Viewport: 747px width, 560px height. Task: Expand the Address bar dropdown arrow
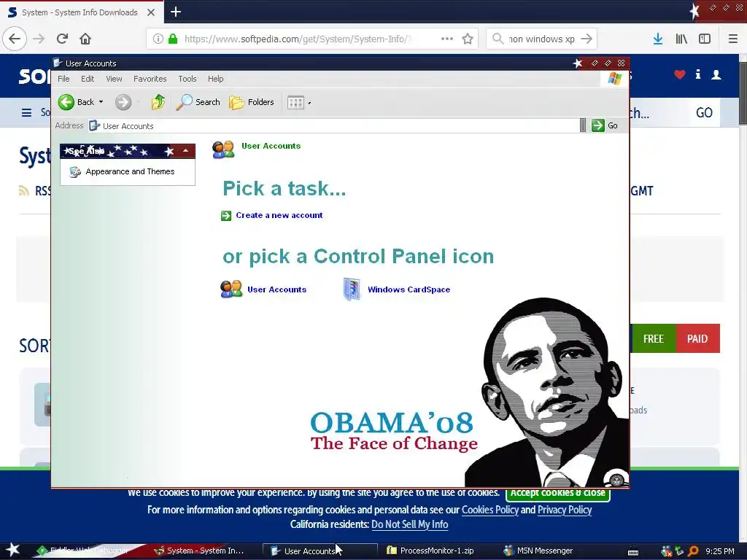tap(583, 125)
